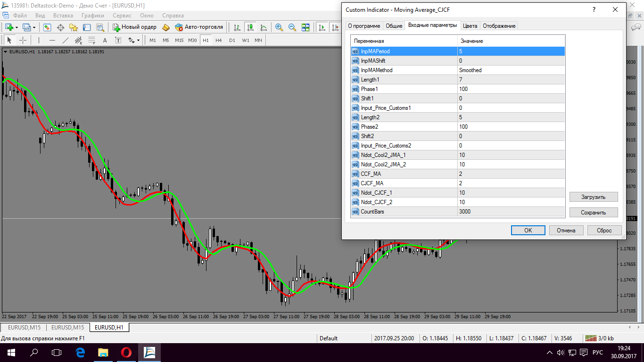Select the arrow cursor tool

click(x=9, y=40)
